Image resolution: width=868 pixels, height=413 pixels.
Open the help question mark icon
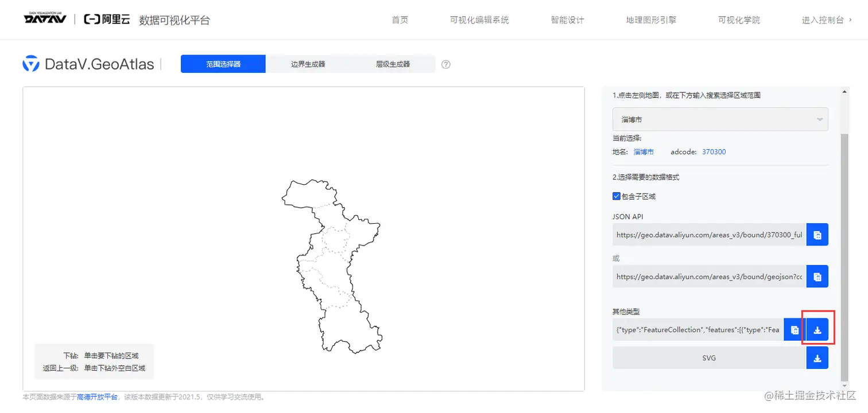click(x=446, y=64)
